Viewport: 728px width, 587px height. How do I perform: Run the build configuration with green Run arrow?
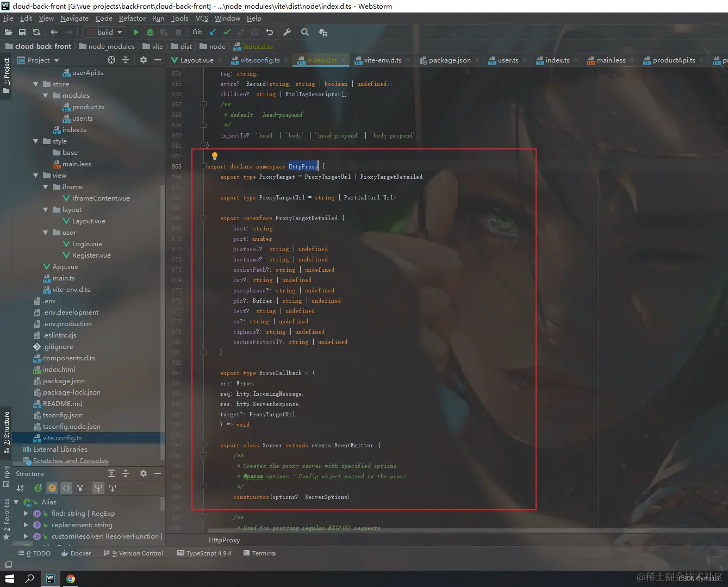point(136,32)
